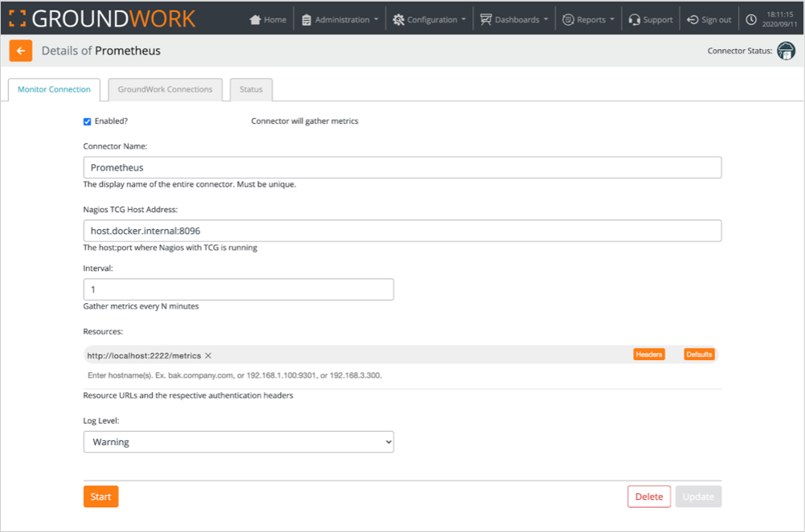Image resolution: width=805 pixels, height=532 pixels.
Task: Remove the localhost:2222 metrics resource
Action: click(x=208, y=355)
